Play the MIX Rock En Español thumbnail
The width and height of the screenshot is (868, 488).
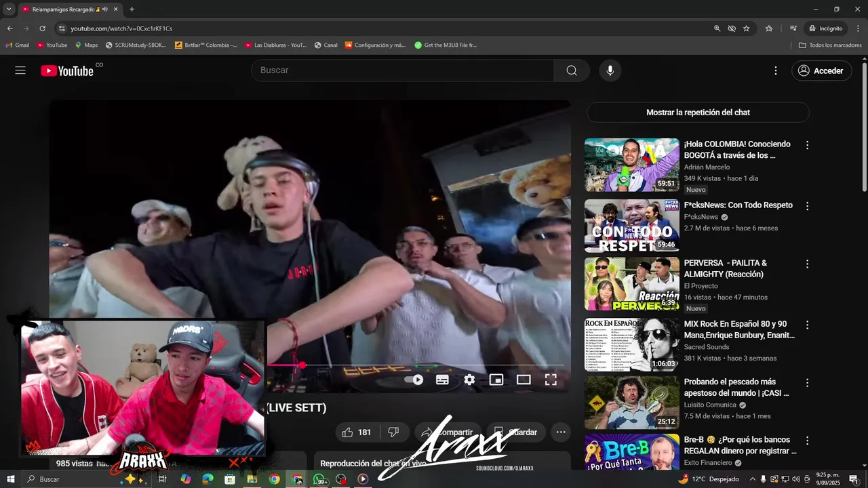632,345
